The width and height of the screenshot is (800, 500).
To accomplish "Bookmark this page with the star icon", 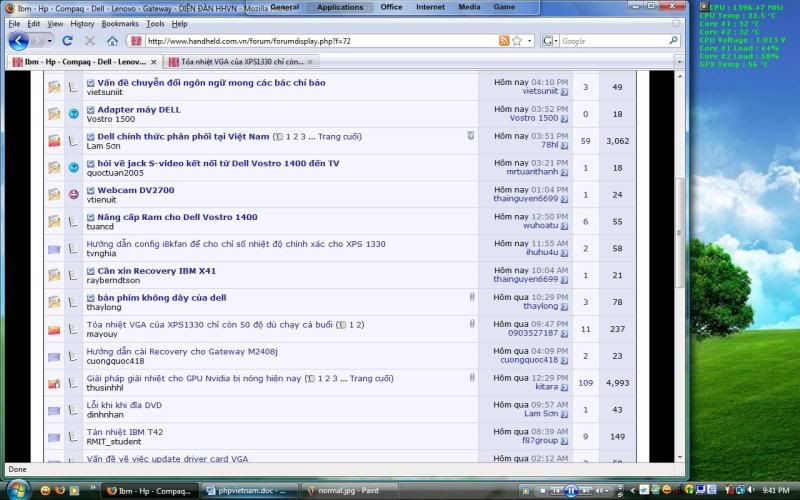I will pyautogui.click(x=517, y=41).
